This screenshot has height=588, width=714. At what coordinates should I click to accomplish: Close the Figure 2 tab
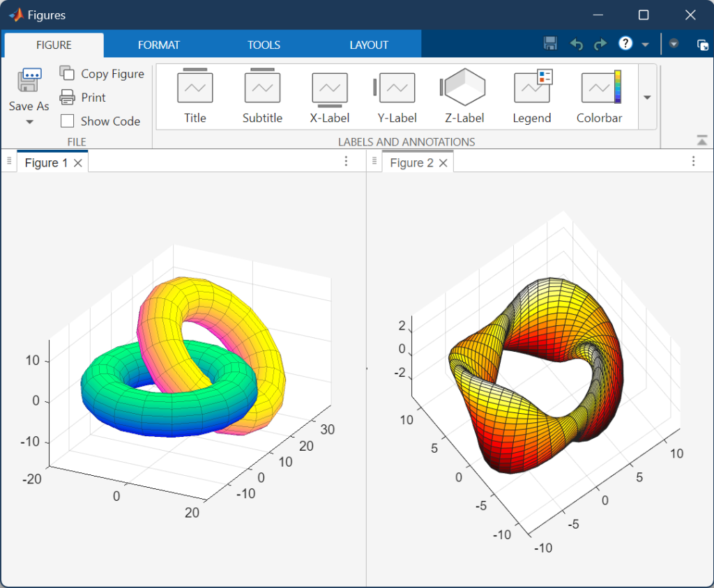(443, 163)
